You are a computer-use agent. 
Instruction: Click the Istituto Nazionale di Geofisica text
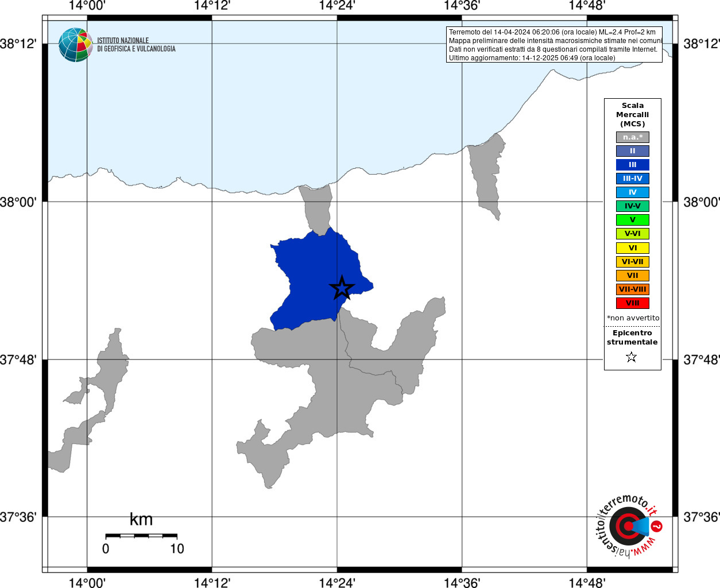136,45
